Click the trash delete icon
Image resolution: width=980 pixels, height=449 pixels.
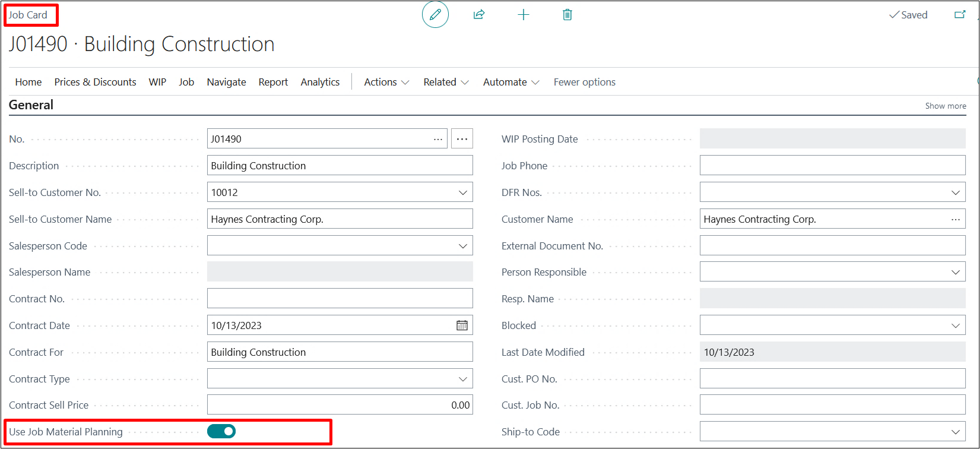(567, 15)
